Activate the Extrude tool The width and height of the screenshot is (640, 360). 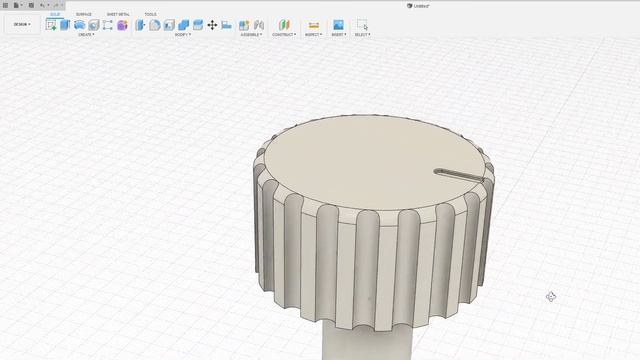[65, 25]
